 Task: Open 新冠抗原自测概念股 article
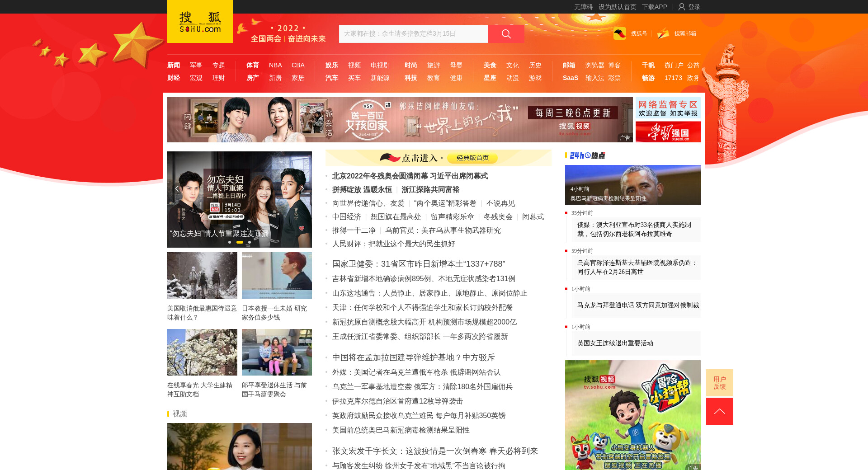click(425, 322)
